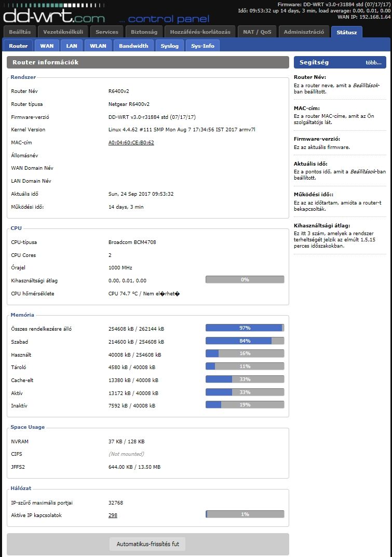Click the WAN IP 192.168.1.64 header text
Screen dimensions: 392x557
[x=364, y=17]
